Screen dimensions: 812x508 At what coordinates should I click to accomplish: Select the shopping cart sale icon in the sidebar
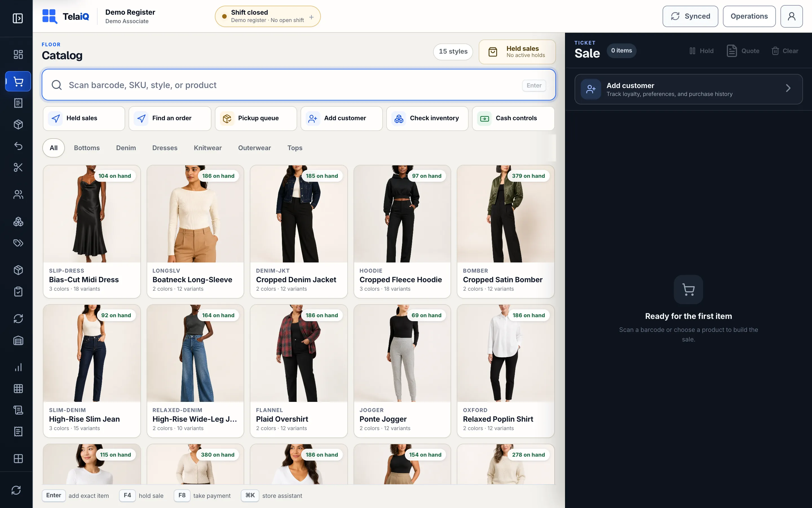click(18, 81)
